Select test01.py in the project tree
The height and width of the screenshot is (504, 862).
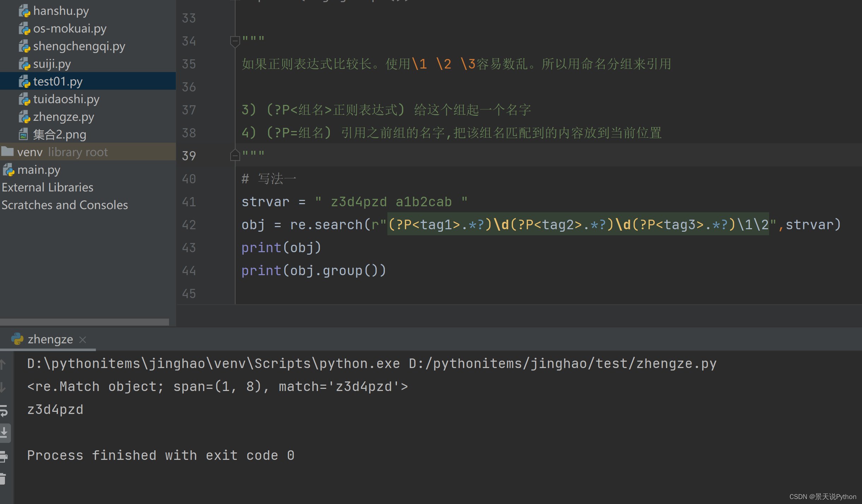(x=58, y=82)
